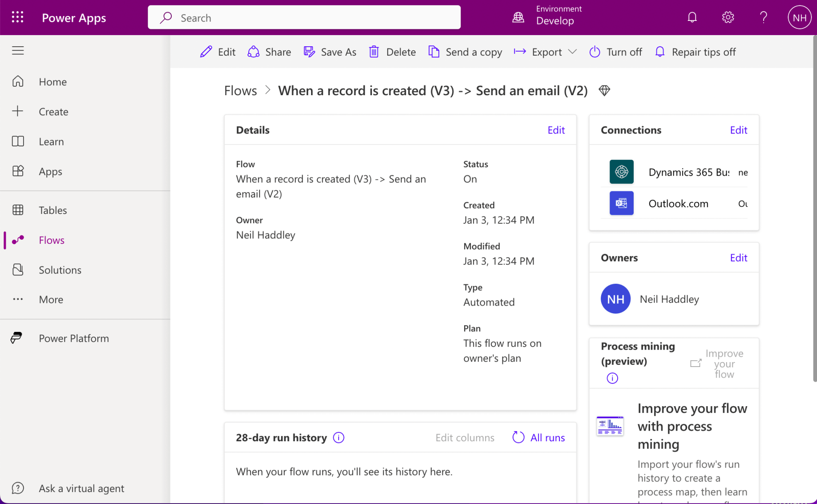Click the run history info icon

click(x=339, y=438)
